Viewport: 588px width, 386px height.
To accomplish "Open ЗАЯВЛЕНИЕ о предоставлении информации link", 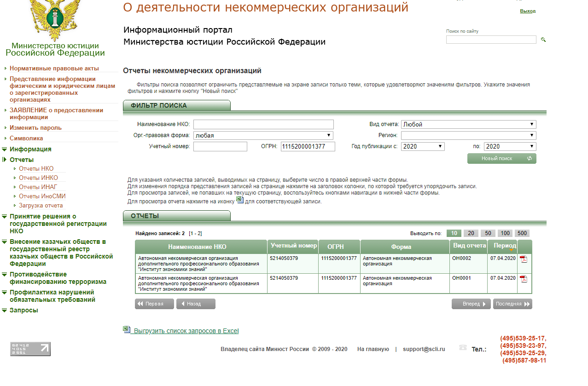I will 56,114.
